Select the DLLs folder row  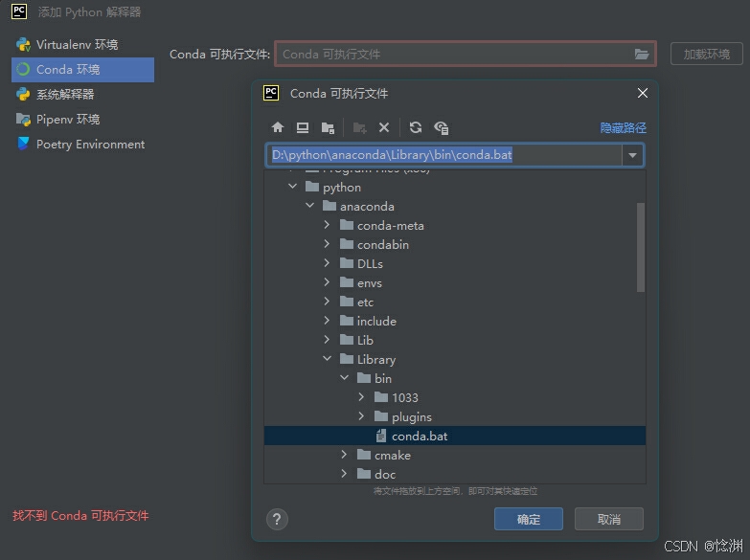(x=455, y=263)
